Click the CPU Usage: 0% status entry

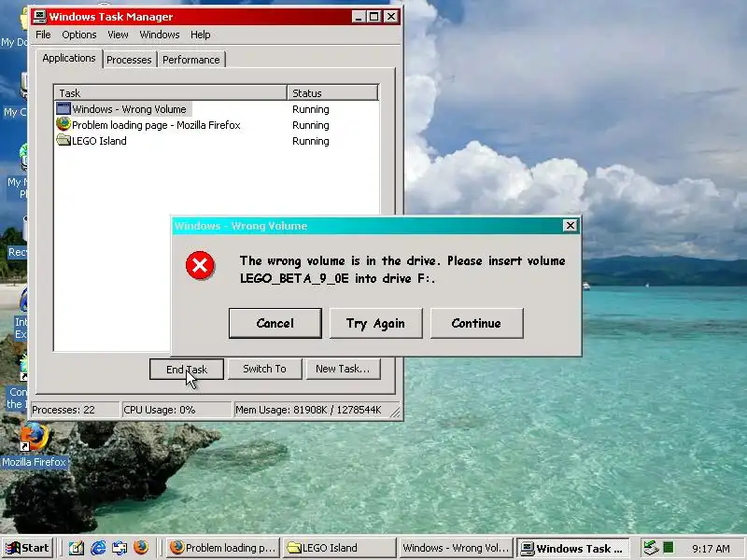click(x=176, y=410)
